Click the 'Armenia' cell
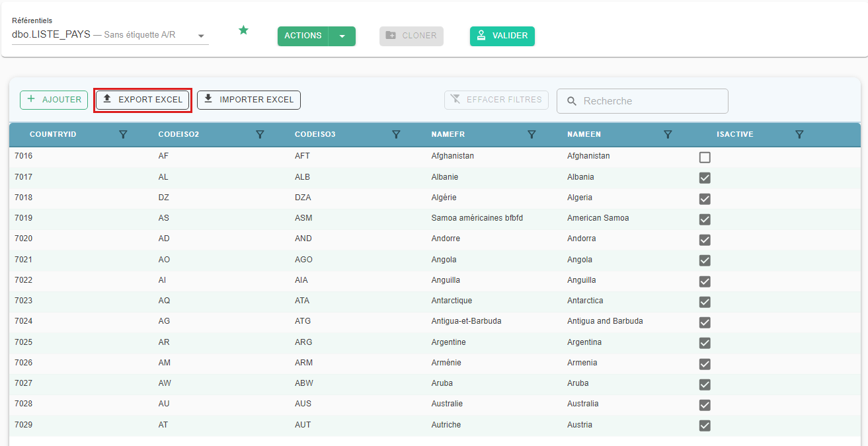This screenshot has height=446, width=868. coord(582,363)
